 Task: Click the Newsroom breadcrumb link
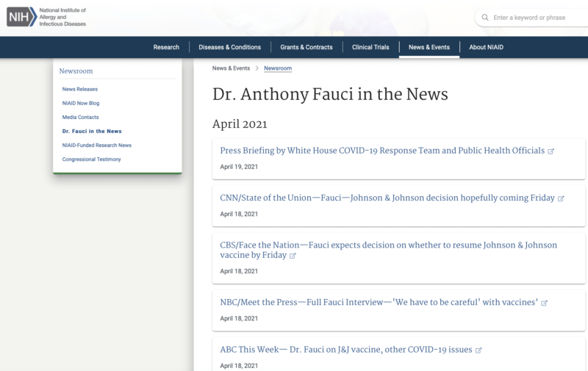278,68
